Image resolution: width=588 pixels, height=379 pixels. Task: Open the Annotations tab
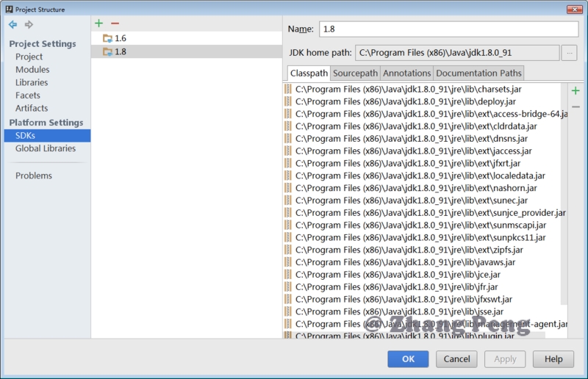(406, 73)
